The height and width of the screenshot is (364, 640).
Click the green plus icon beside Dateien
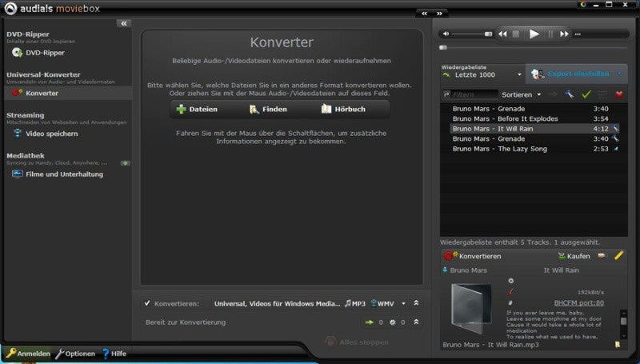click(x=181, y=109)
